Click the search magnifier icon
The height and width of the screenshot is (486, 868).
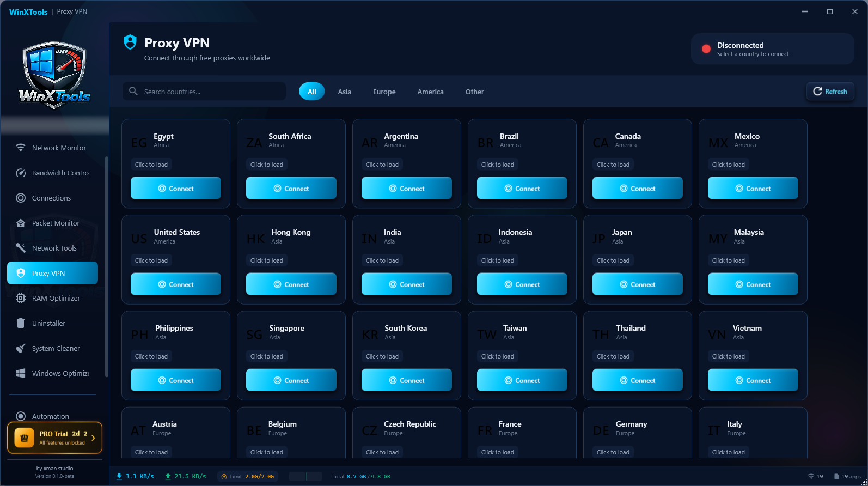pos(133,91)
